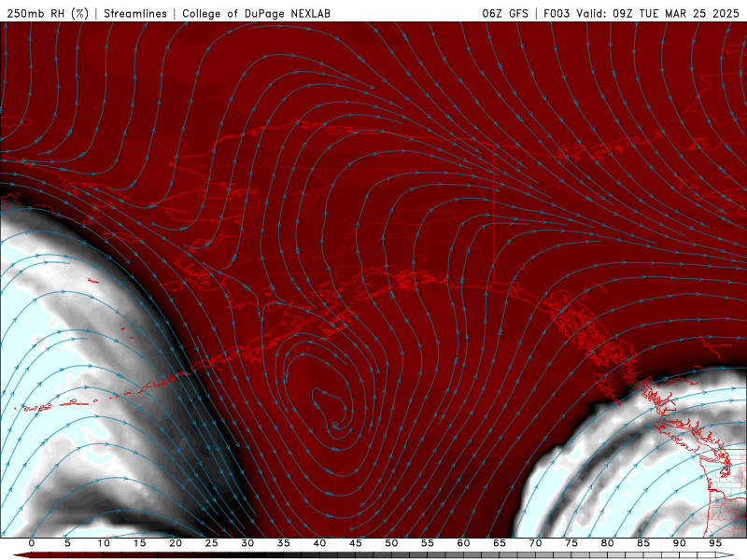
Task: Click the '15' value on color scale
Action: point(139,543)
